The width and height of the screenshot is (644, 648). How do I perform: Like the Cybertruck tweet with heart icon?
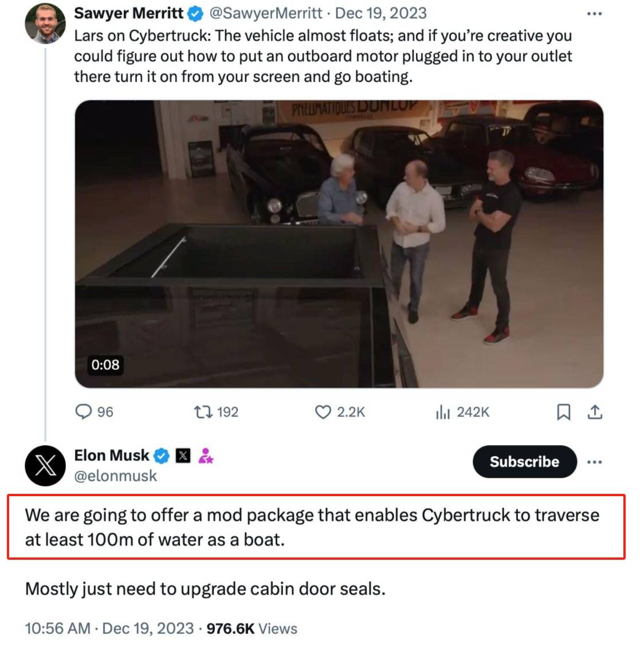[323, 412]
